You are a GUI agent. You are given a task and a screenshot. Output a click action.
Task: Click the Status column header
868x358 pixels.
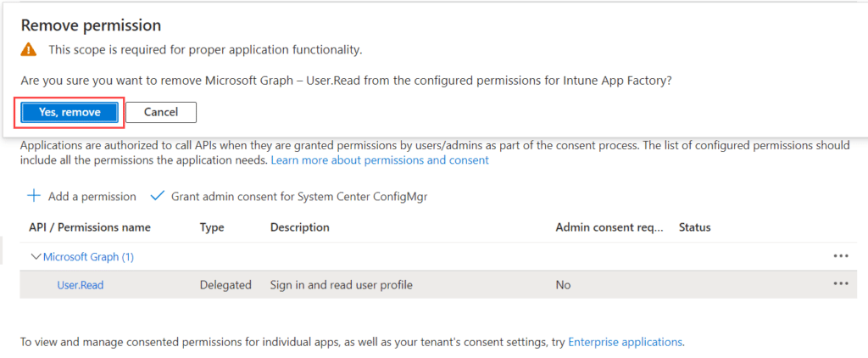[695, 227]
